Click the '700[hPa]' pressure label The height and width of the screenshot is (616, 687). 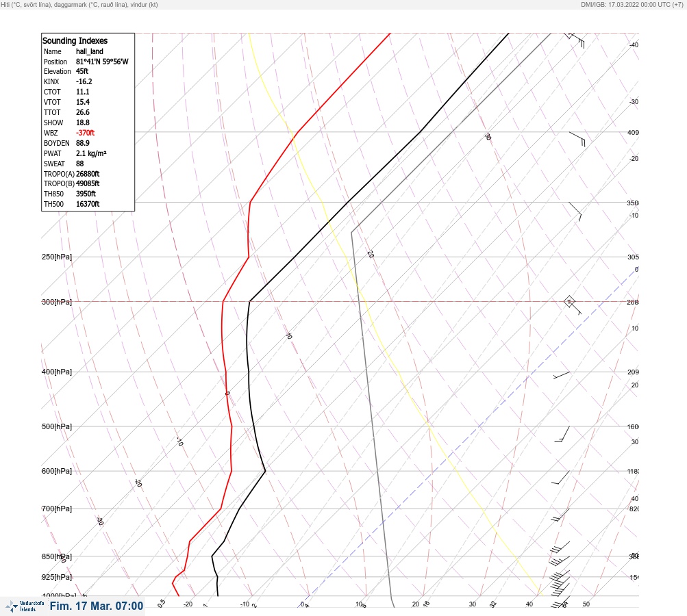click(57, 509)
